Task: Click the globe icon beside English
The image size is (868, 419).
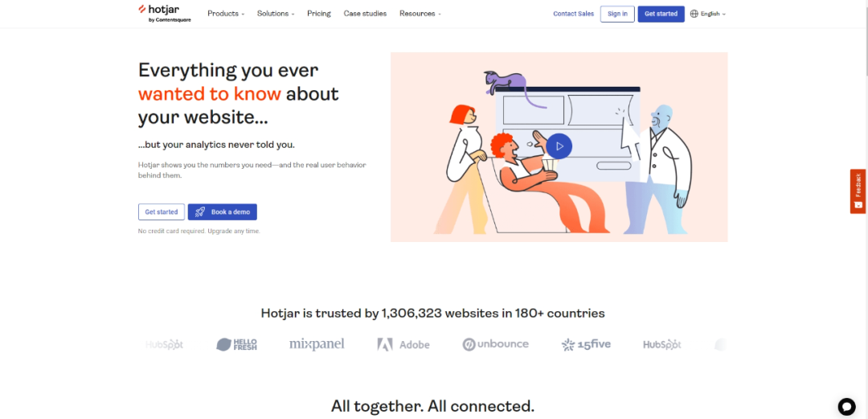Action: [694, 14]
